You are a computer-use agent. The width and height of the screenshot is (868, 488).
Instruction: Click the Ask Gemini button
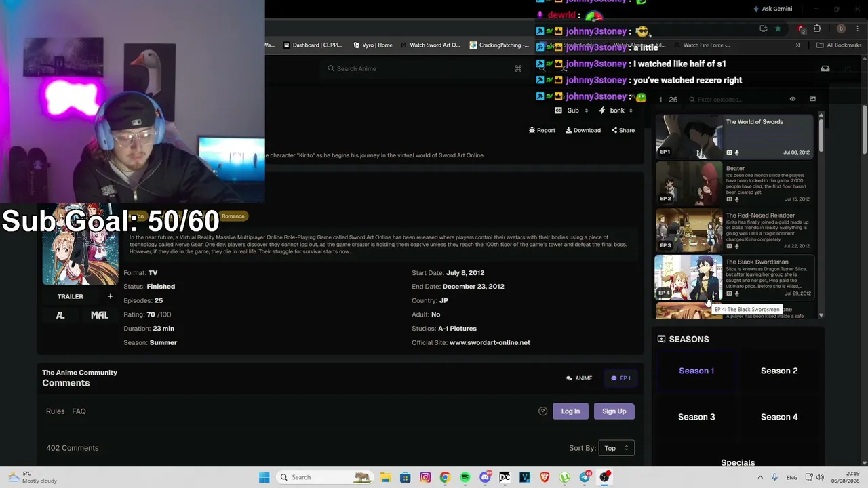coord(772,9)
